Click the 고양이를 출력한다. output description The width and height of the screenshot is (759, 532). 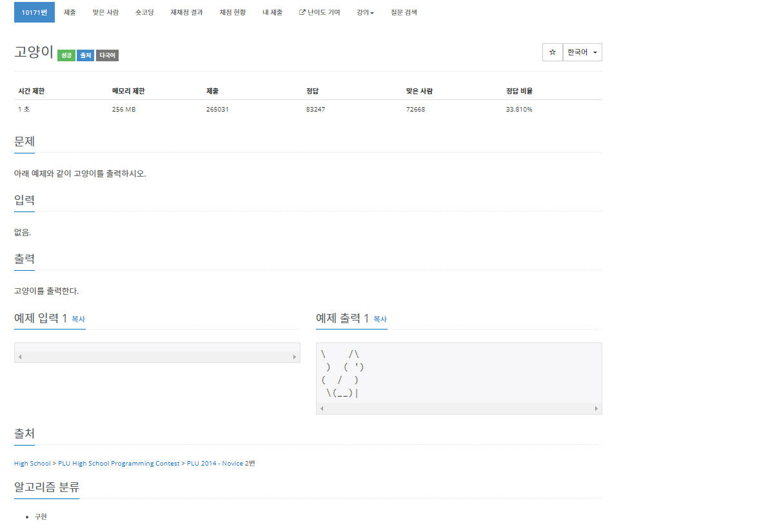coord(46,291)
